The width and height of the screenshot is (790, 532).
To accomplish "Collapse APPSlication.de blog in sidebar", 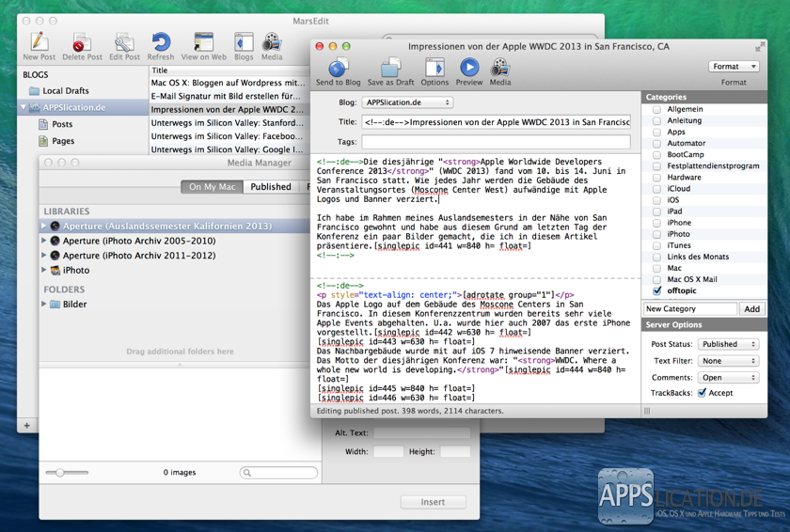I will pos(23,107).
